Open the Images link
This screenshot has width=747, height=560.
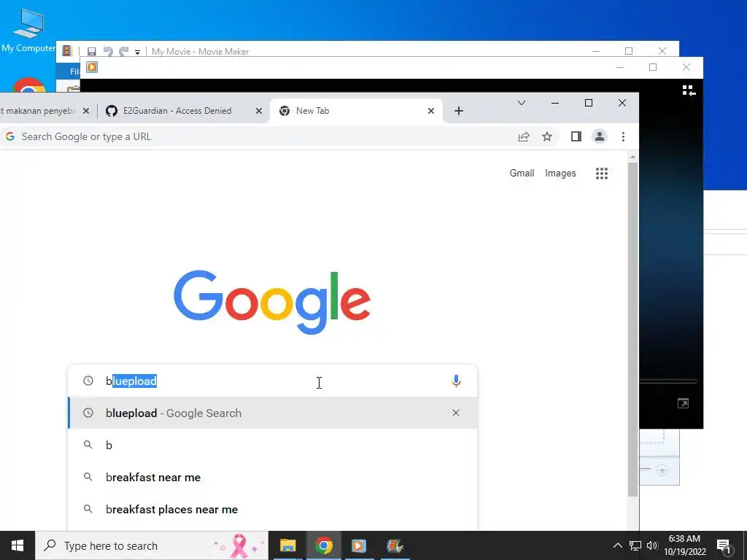[560, 174]
